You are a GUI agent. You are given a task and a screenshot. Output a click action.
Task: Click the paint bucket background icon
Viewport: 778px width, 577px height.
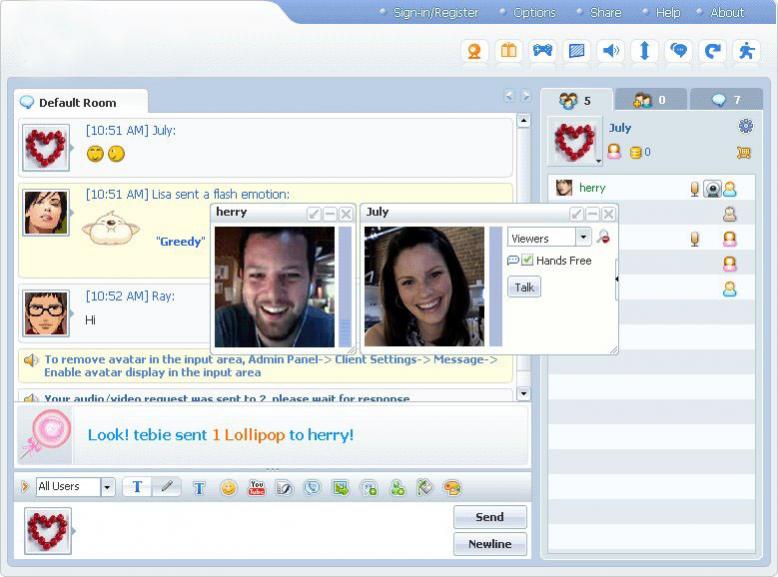point(425,488)
